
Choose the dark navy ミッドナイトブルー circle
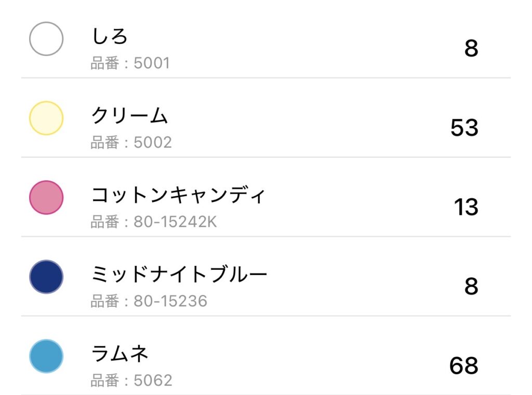coord(46,277)
